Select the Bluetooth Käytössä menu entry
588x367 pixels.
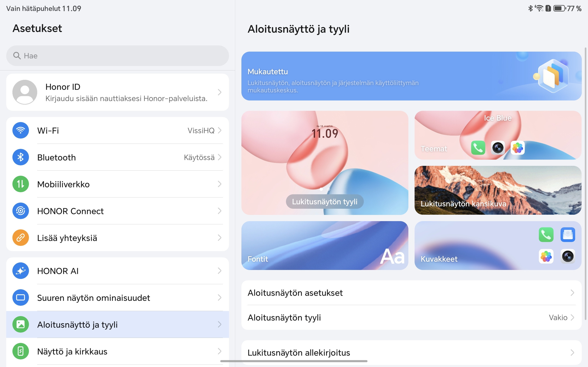click(x=118, y=157)
